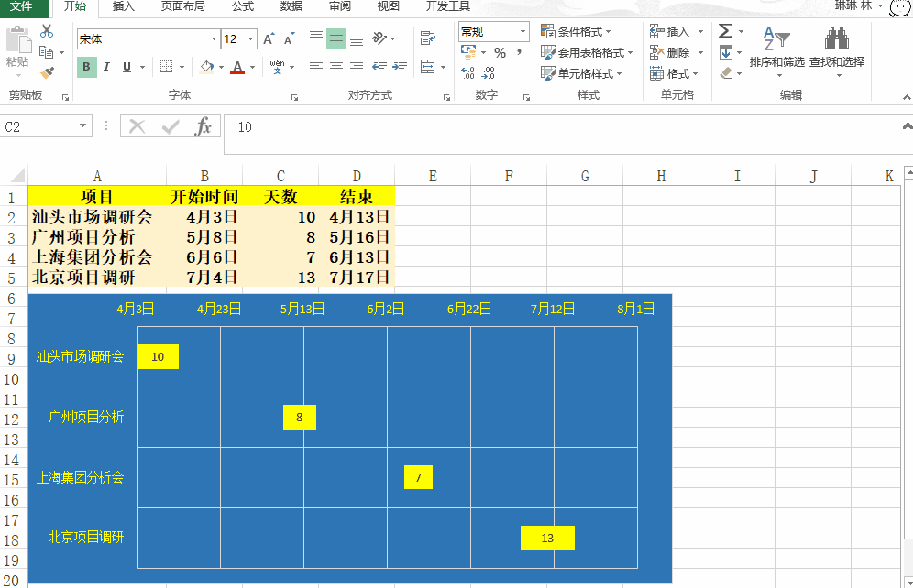Image resolution: width=913 pixels, height=588 pixels.
Task: Increase font size with large A icon
Action: (269, 39)
